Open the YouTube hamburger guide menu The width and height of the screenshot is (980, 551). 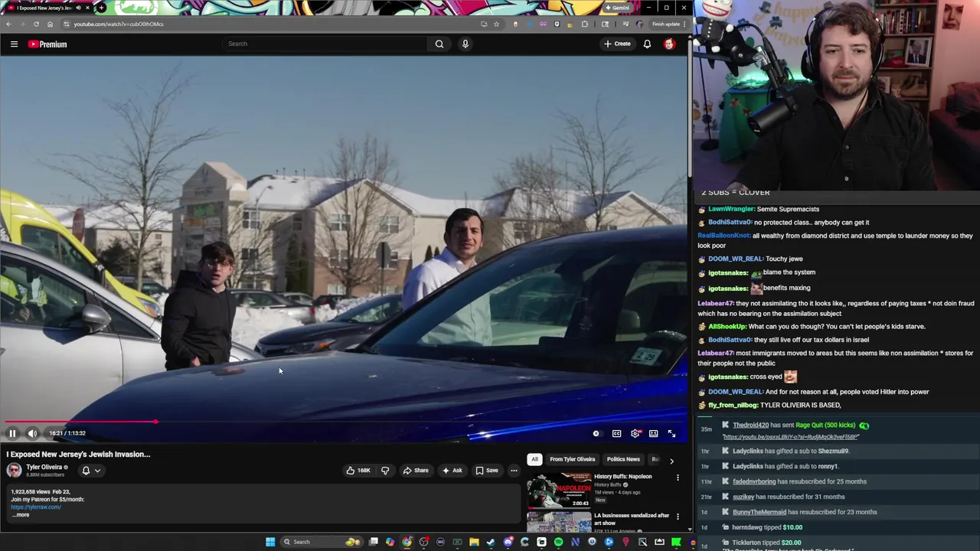[x=14, y=44]
